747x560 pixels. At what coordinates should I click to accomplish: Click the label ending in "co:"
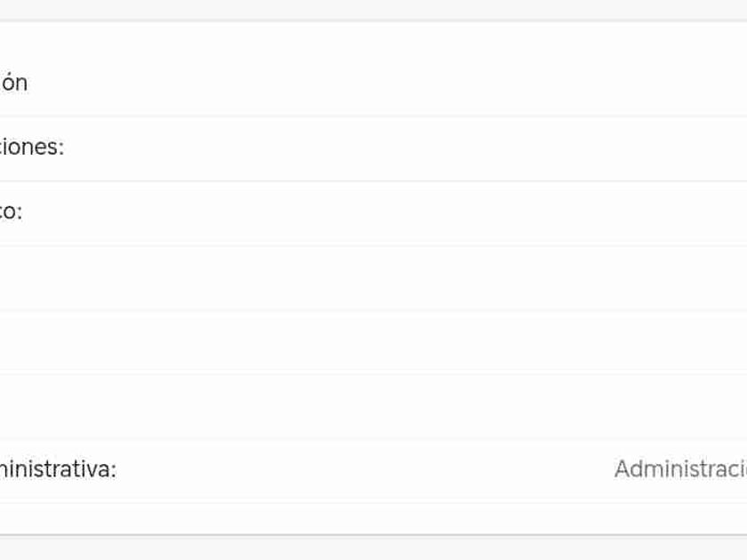12,212
